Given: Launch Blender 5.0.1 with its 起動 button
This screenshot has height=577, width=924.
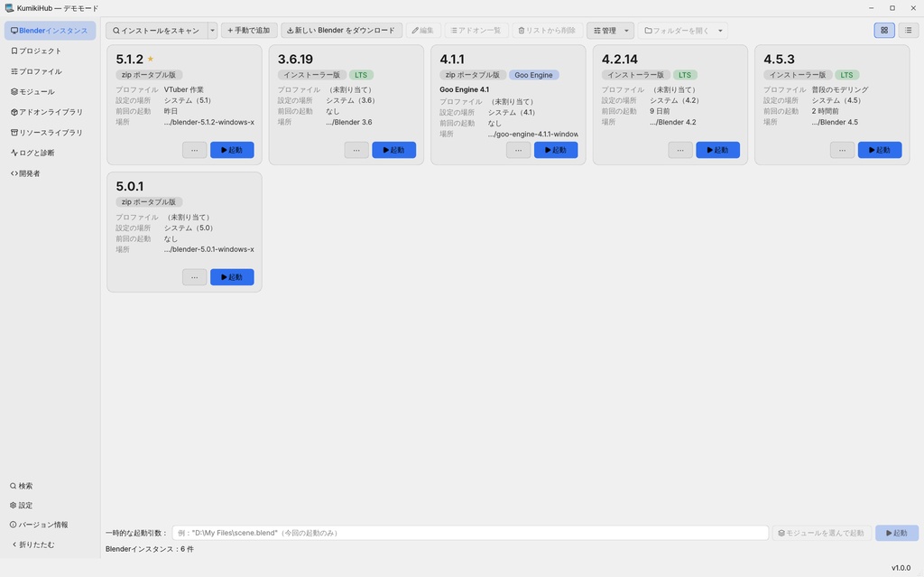Looking at the screenshot, I should pos(232,277).
